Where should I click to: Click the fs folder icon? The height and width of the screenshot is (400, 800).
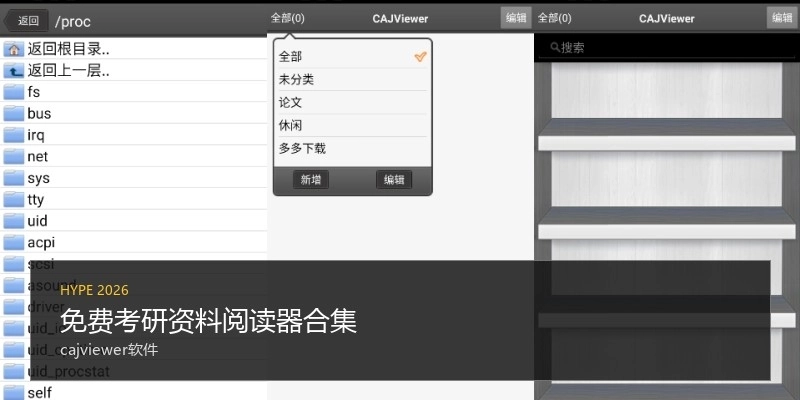pyautogui.click(x=14, y=92)
